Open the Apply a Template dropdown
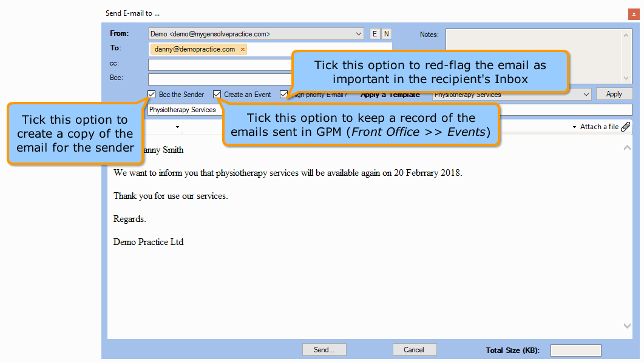The image size is (644, 362). pos(586,95)
